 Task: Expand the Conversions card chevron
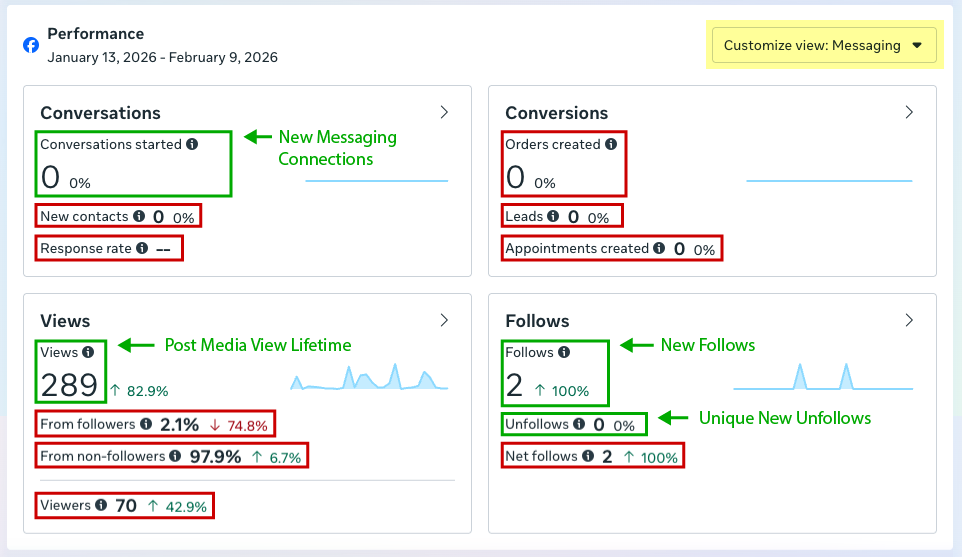[x=909, y=112]
